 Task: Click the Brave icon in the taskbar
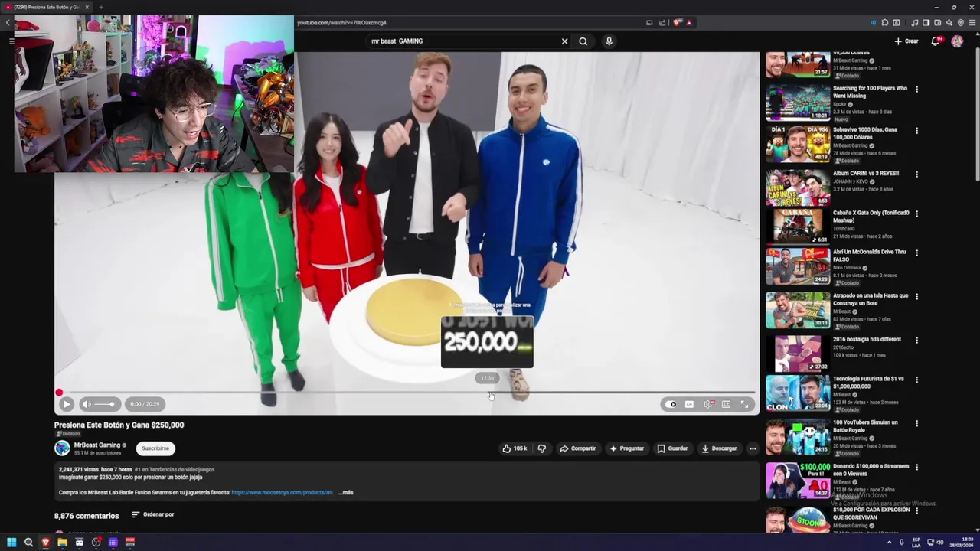pyautogui.click(x=45, y=543)
